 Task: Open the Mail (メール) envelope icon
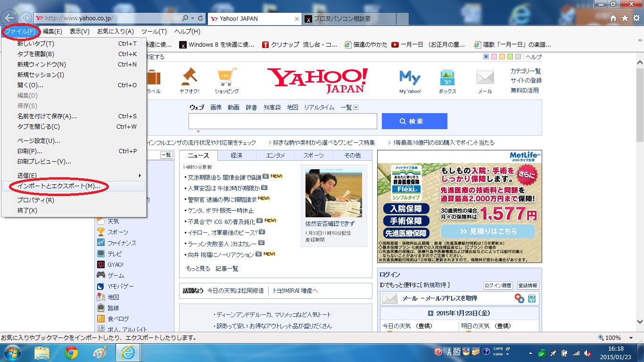485,77
